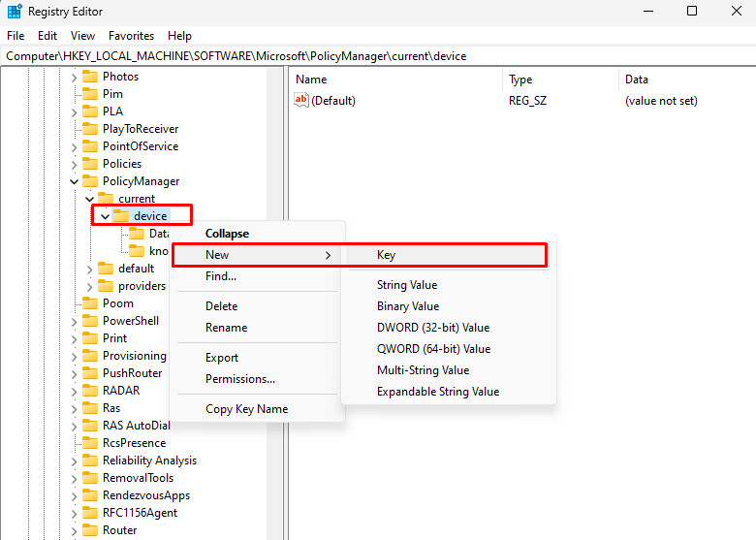This screenshot has width=756, height=540.
Task: Open the View menu
Action: tap(82, 36)
